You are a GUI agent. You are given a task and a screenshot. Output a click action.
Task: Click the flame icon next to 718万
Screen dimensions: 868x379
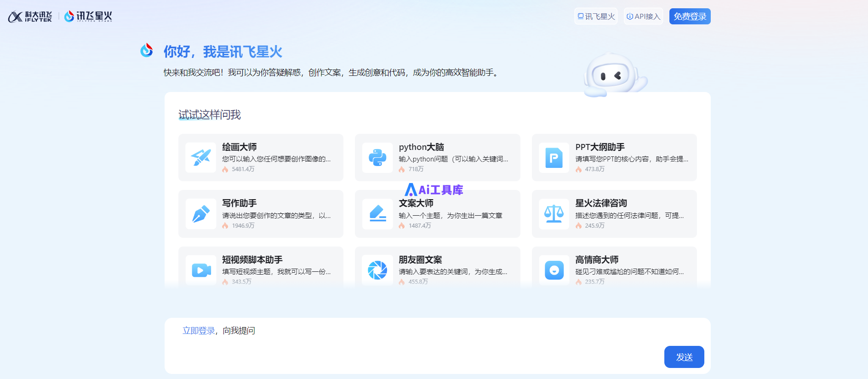click(x=402, y=169)
